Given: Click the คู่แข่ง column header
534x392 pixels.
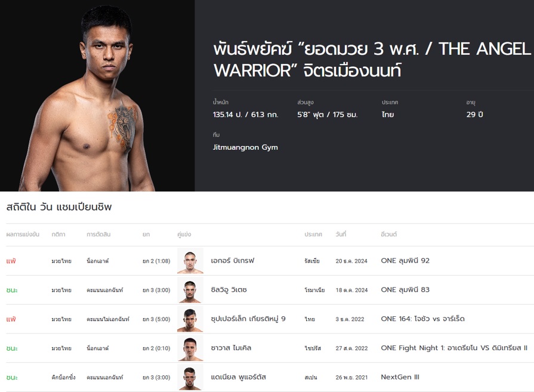Looking at the screenshot, I should click(184, 234).
